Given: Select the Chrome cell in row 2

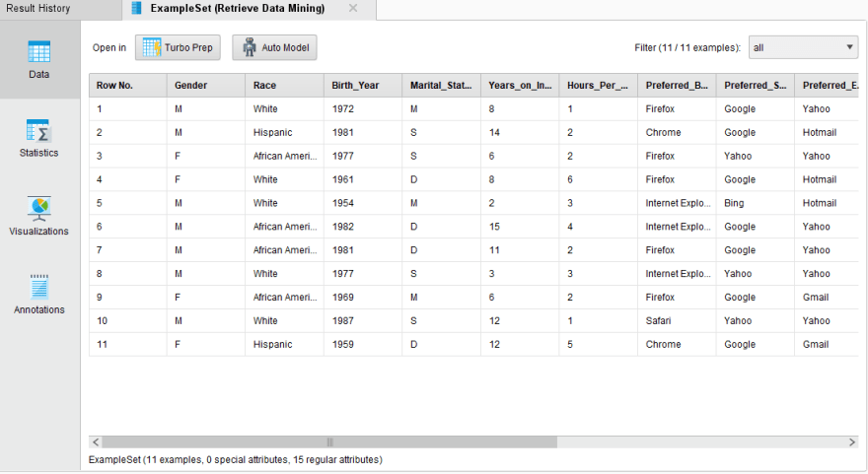Looking at the screenshot, I should tap(677, 133).
